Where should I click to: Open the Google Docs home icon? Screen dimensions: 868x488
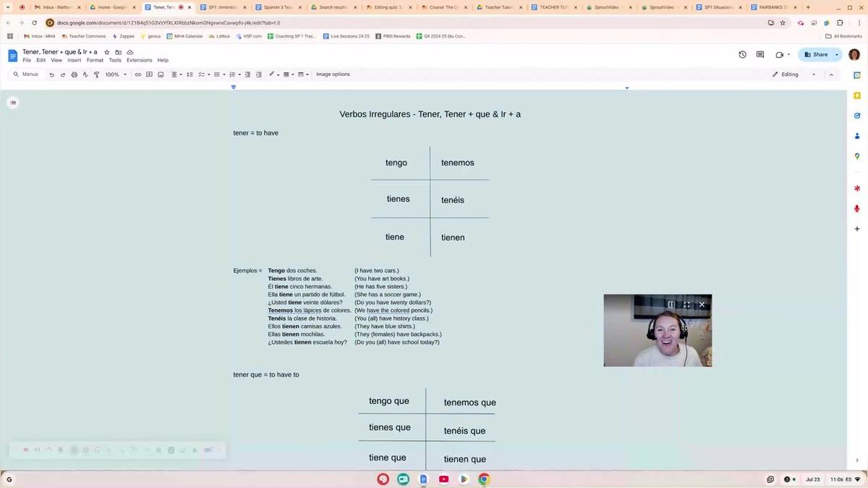(12, 56)
